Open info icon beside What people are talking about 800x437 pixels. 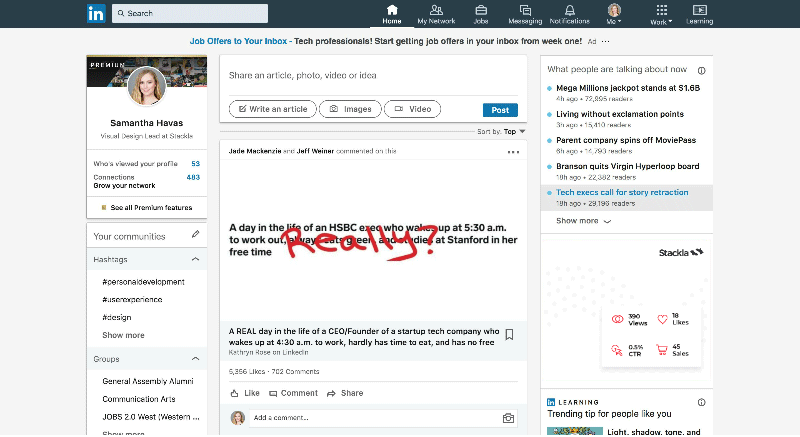point(702,70)
